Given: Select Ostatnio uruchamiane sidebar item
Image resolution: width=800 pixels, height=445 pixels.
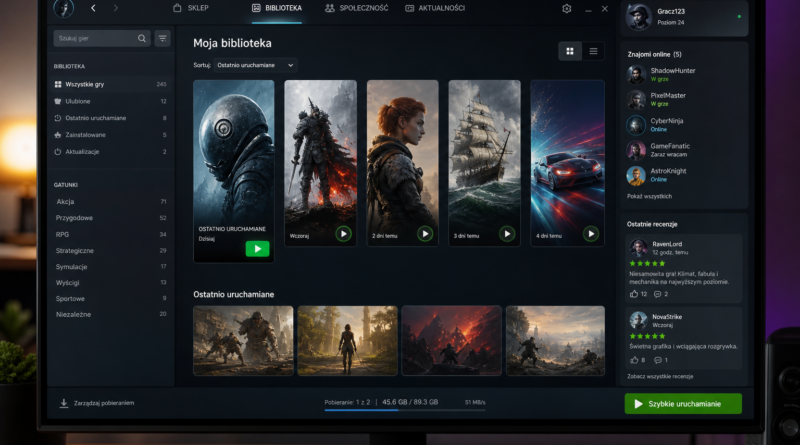Looking at the screenshot, I should (x=111, y=118).
